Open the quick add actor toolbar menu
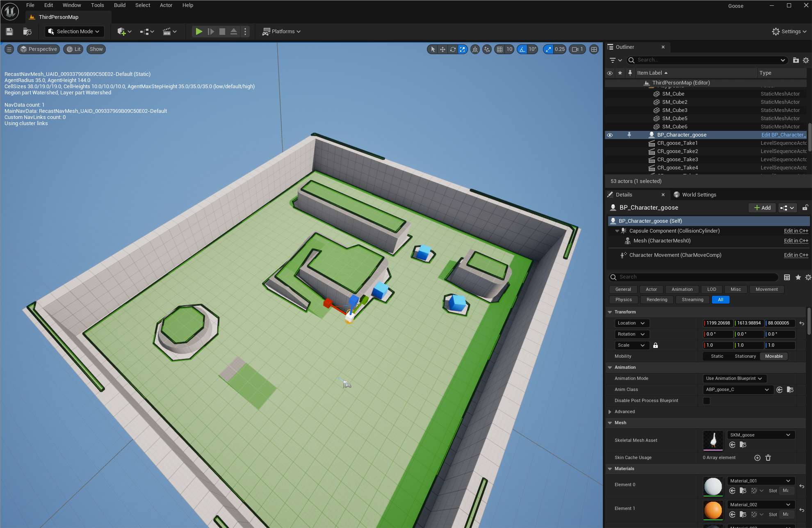The image size is (812, 528). tap(124, 32)
